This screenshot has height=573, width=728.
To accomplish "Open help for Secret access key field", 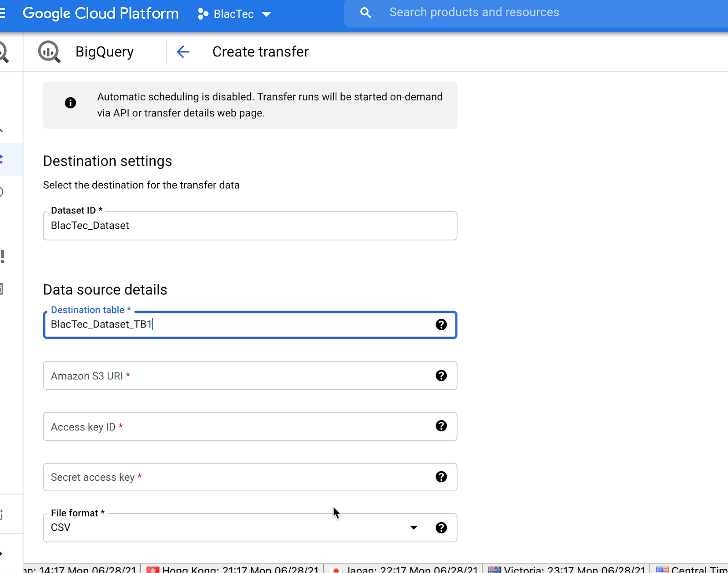I will coord(441,477).
